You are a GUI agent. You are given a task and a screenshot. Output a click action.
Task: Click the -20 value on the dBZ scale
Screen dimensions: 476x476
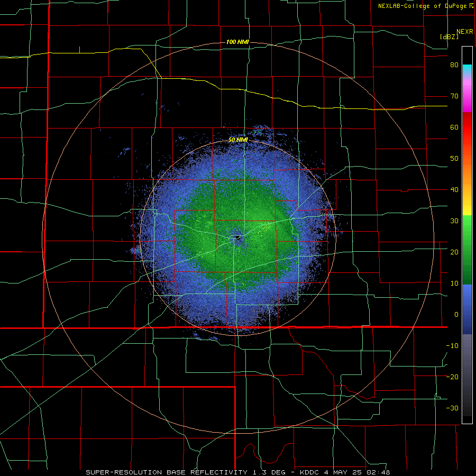point(452,377)
